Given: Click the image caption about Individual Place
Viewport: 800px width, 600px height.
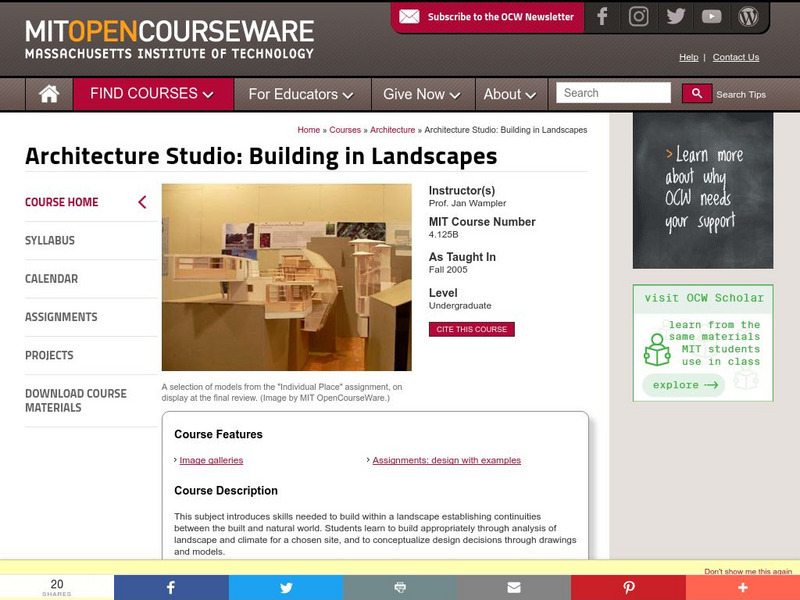Looking at the screenshot, I should click(x=282, y=392).
